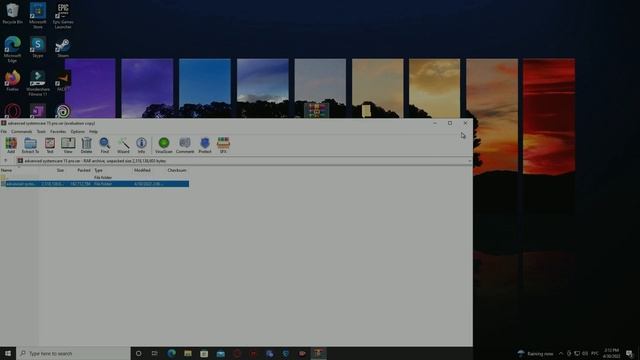Select the parent folder ".." row
Image resolution: width=640 pixels, height=360 pixels.
pos(94,178)
